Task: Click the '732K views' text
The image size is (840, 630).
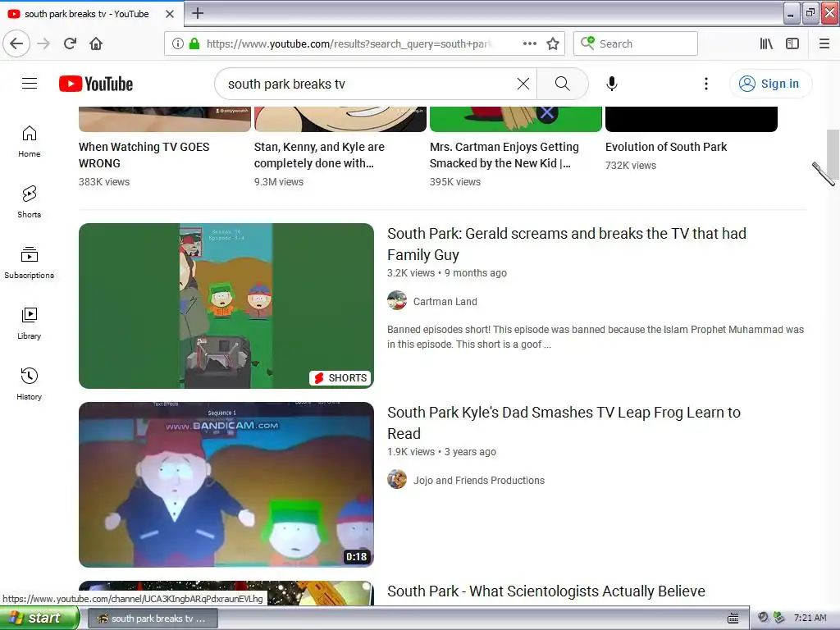Action: click(x=631, y=166)
